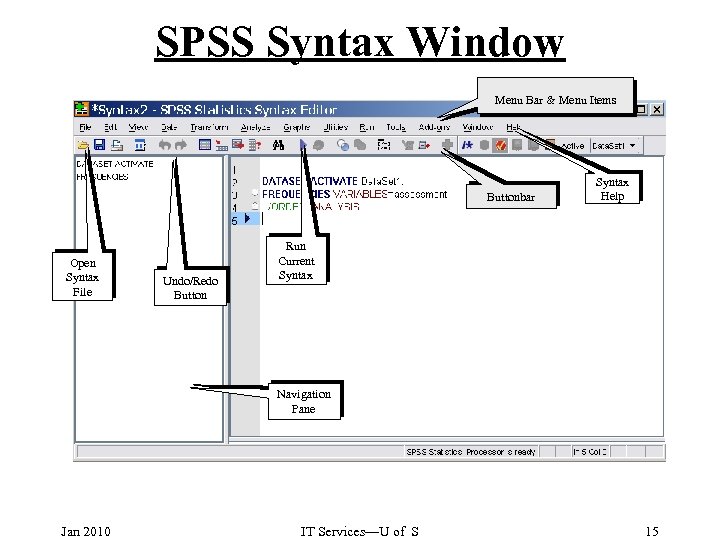Click the Go to Case icon
The width and height of the screenshot is (720, 540).
(222, 146)
